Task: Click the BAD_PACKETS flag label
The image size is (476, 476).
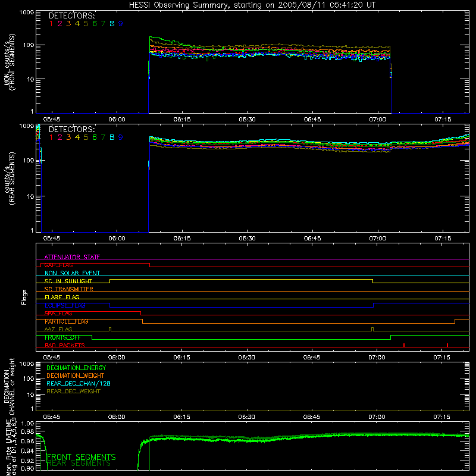Action: (65, 345)
